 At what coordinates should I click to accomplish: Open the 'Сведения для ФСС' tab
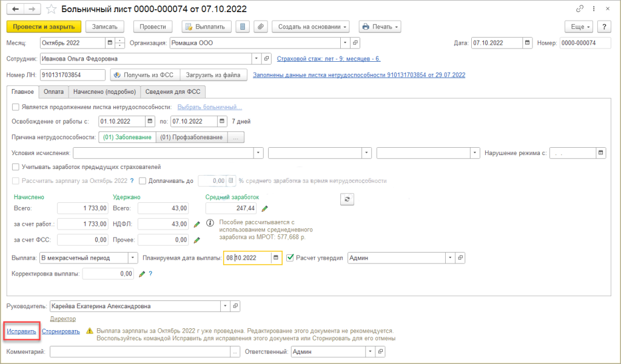coord(174,92)
